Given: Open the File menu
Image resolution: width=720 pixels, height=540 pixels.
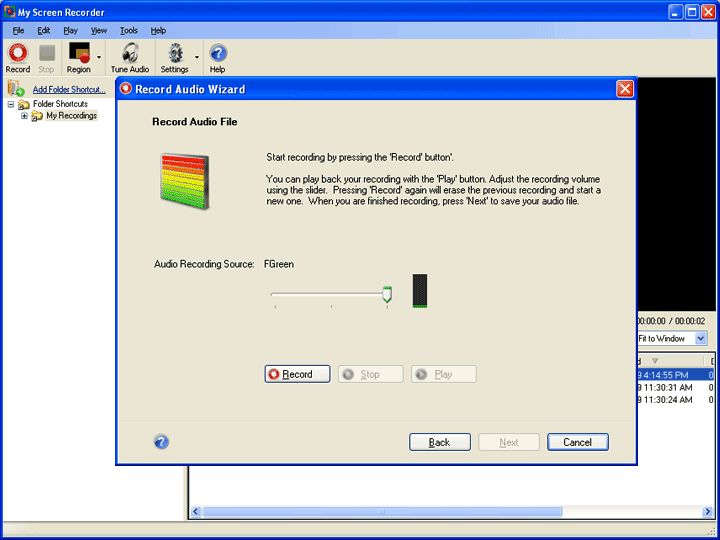Looking at the screenshot, I should 18,31.
